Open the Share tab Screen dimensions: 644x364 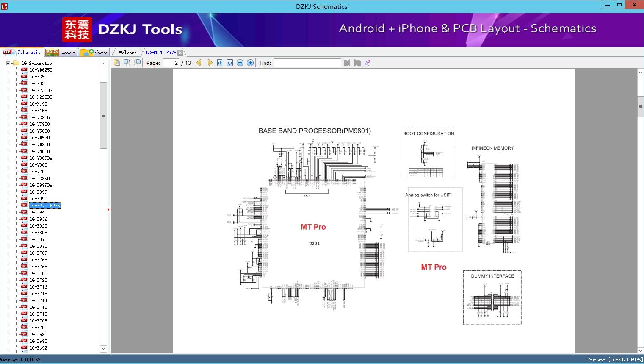[95, 53]
